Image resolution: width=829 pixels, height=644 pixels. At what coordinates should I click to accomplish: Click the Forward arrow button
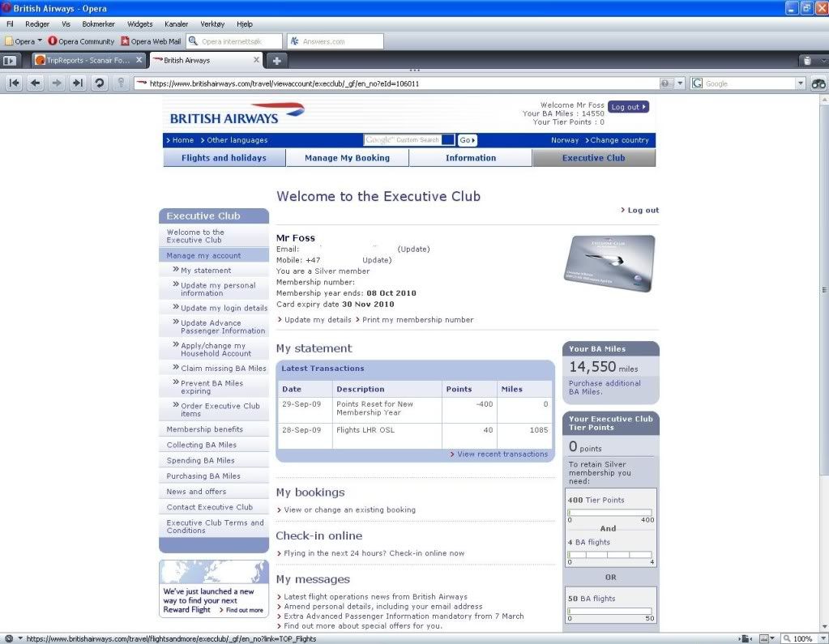[x=57, y=83]
